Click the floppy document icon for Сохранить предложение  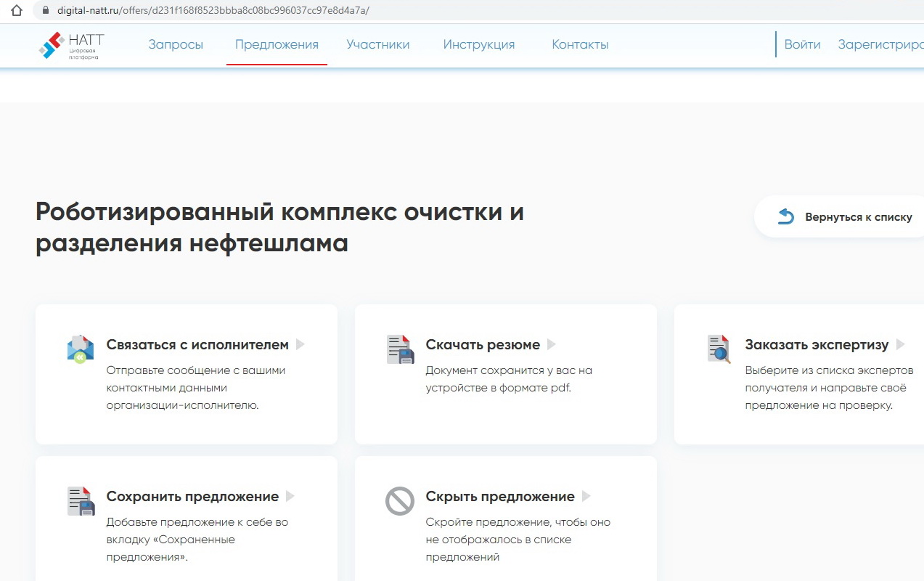click(x=81, y=501)
